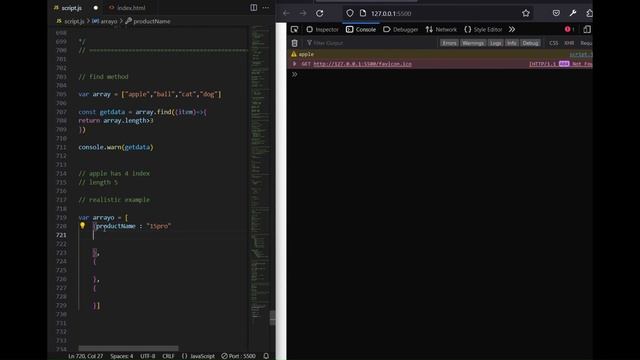Click the red error count badge in DevTools
640x360 pixels.
[x=569, y=29]
